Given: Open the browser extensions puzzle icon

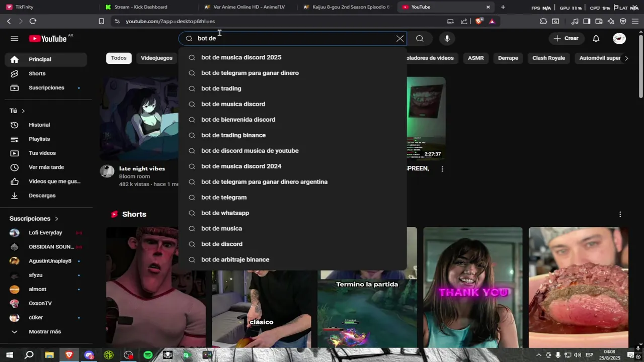Looking at the screenshot, I should [543, 21].
